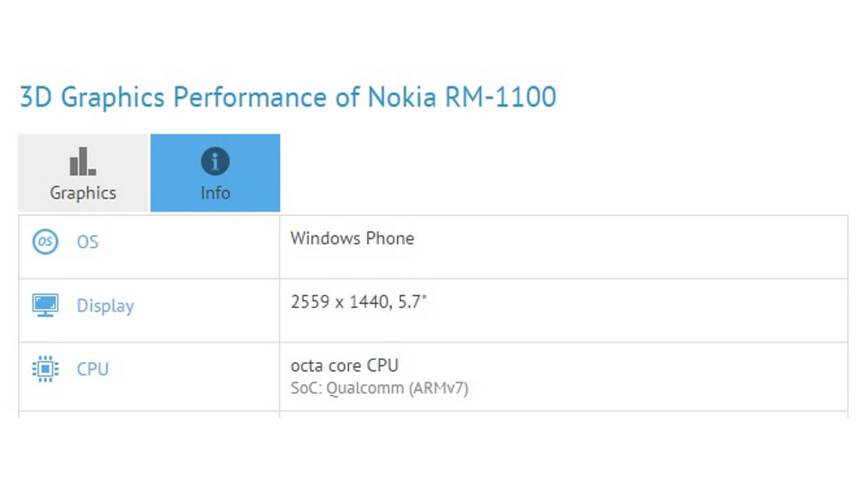
Task: Click the OS row label
Action: [87, 242]
